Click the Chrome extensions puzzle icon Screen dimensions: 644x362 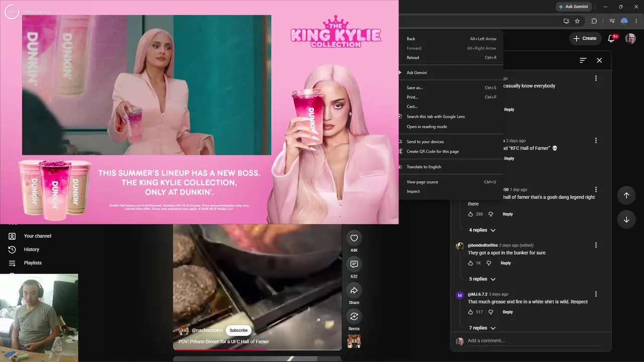pos(594,21)
